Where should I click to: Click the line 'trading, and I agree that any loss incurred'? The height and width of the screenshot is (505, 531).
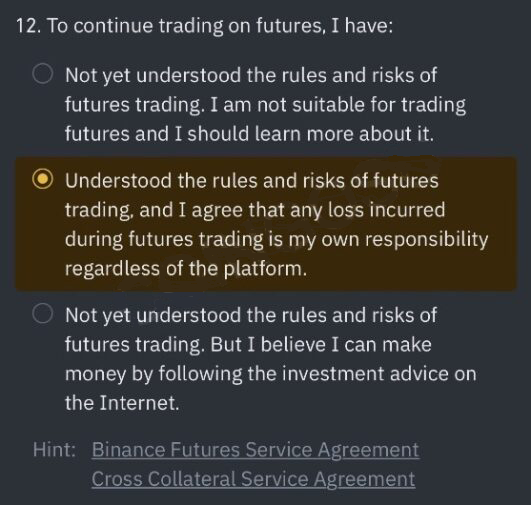click(x=255, y=210)
